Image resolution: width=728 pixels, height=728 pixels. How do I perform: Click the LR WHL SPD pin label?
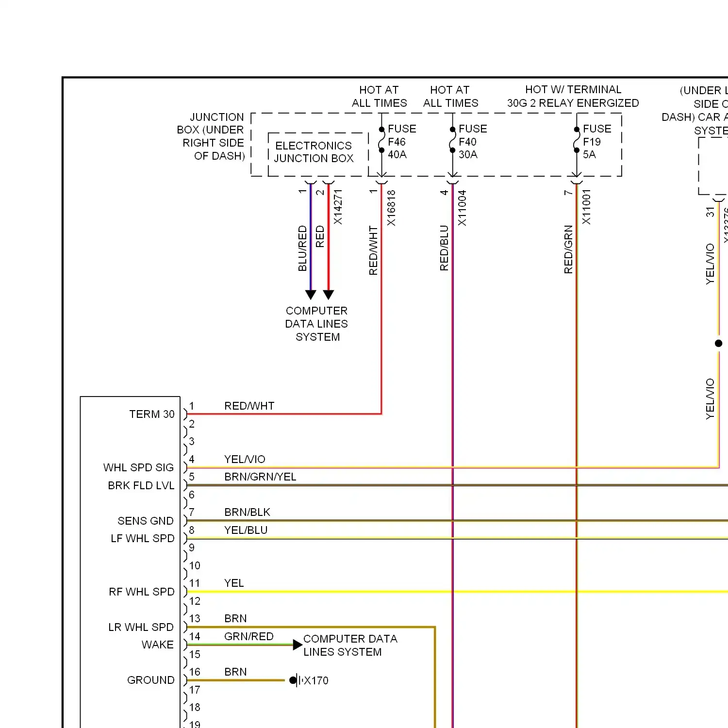(141, 627)
